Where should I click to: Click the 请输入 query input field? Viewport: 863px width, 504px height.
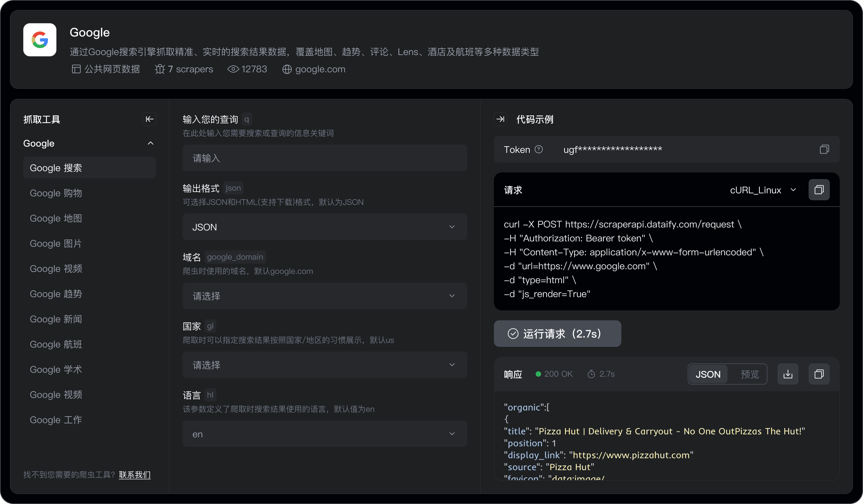pos(324,158)
